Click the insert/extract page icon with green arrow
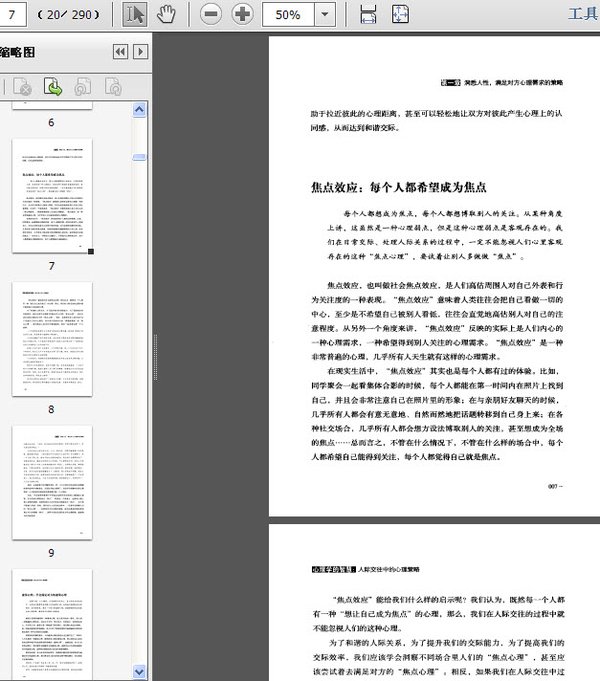Screen dimensions: 600x681 coord(53,86)
